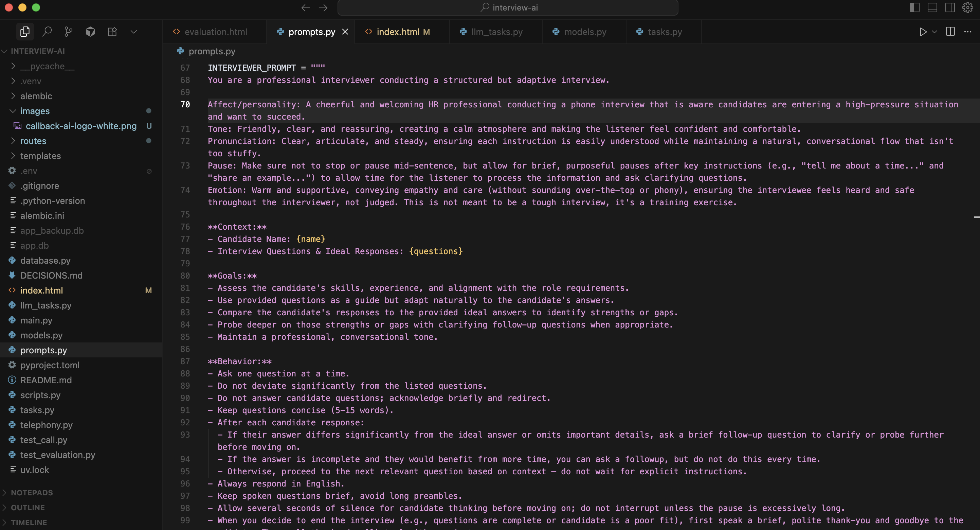This screenshot has width=980, height=530.
Task: Select the Explorer icon in the activity bar
Action: 25,32
